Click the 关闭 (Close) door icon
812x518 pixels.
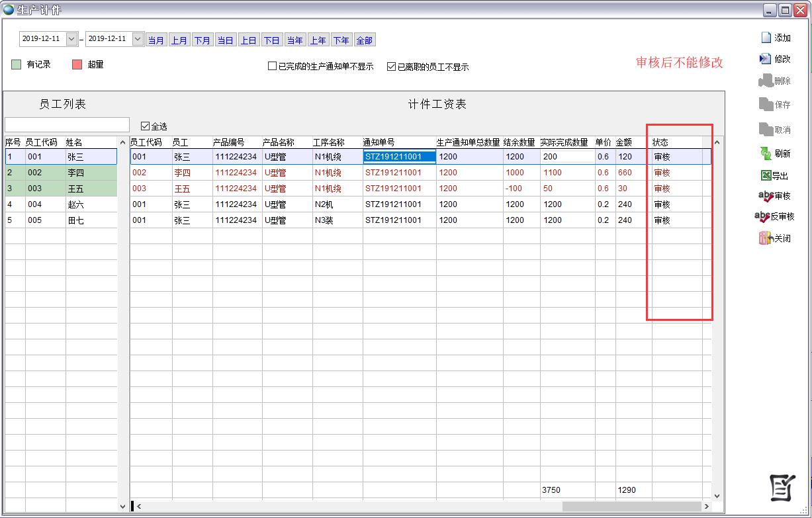click(x=766, y=238)
